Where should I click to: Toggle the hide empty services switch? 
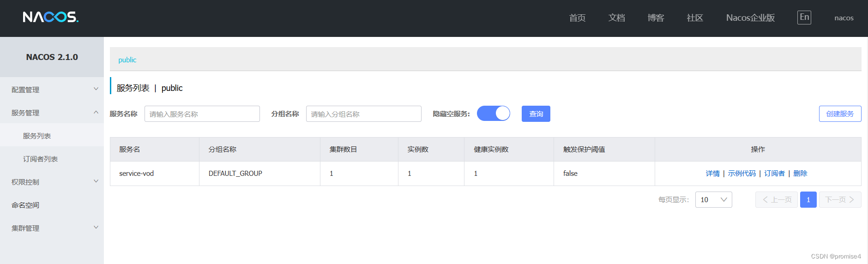click(x=494, y=114)
